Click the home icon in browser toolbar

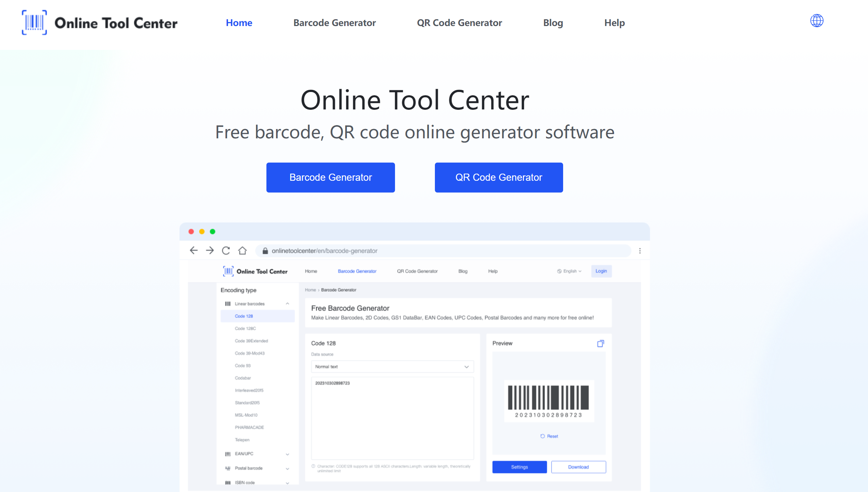pos(242,251)
